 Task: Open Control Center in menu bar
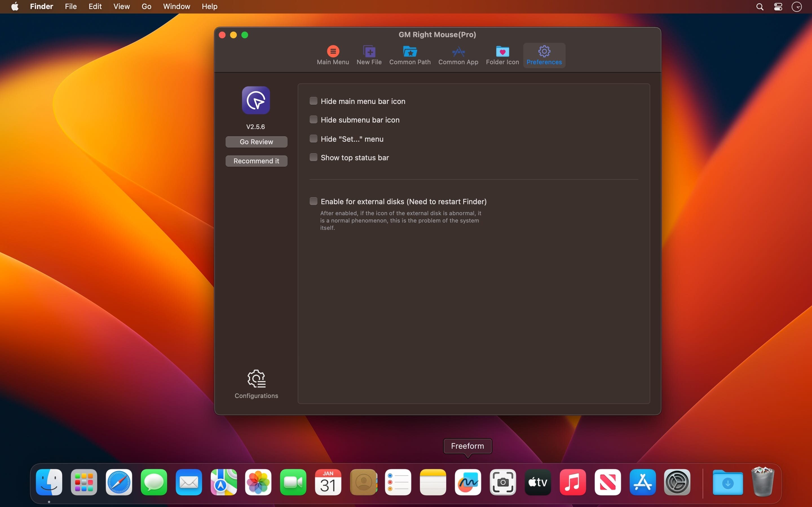778,7
